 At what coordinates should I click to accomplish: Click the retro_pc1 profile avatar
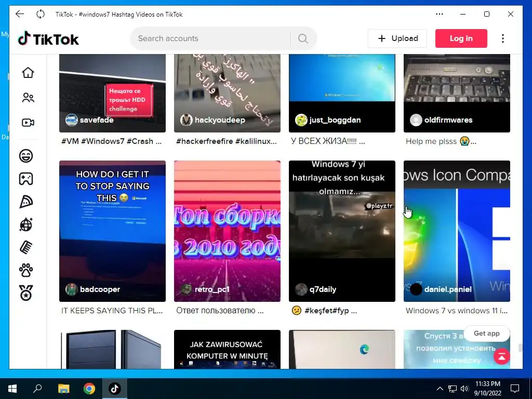187,289
